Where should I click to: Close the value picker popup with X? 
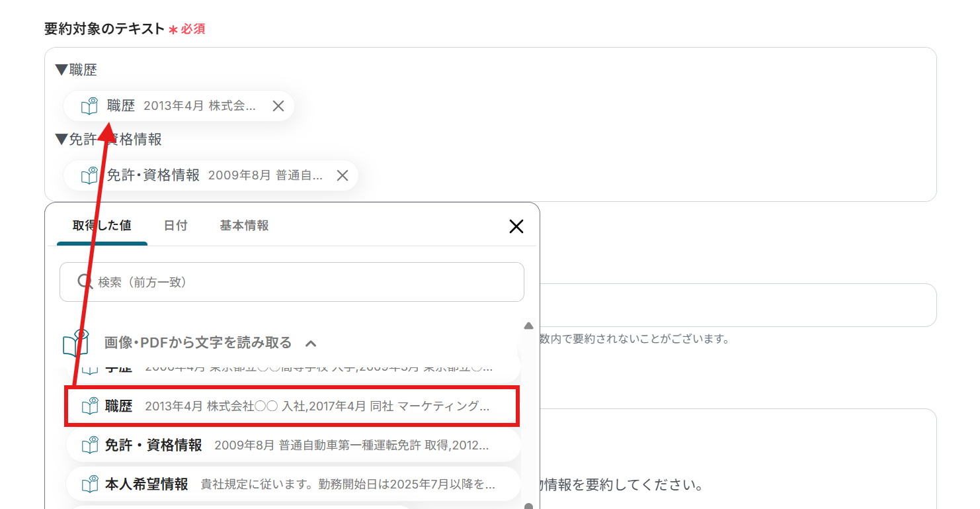pyautogui.click(x=516, y=226)
